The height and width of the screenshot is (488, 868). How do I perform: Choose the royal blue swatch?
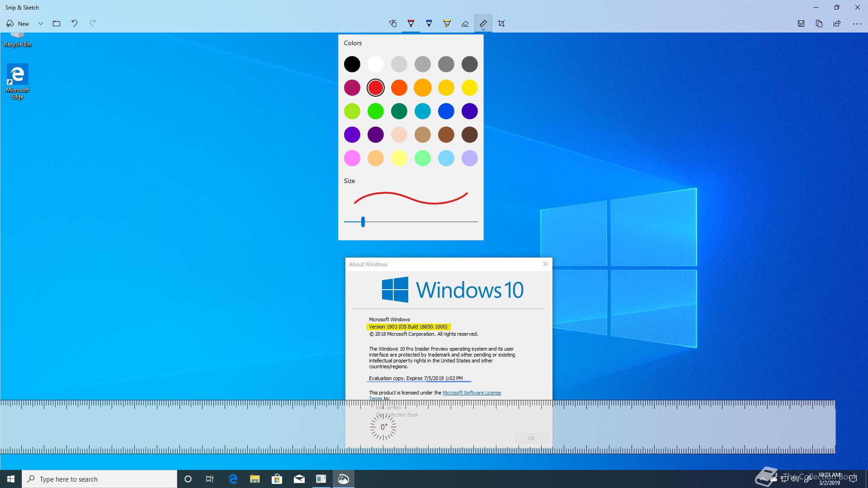(x=446, y=111)
